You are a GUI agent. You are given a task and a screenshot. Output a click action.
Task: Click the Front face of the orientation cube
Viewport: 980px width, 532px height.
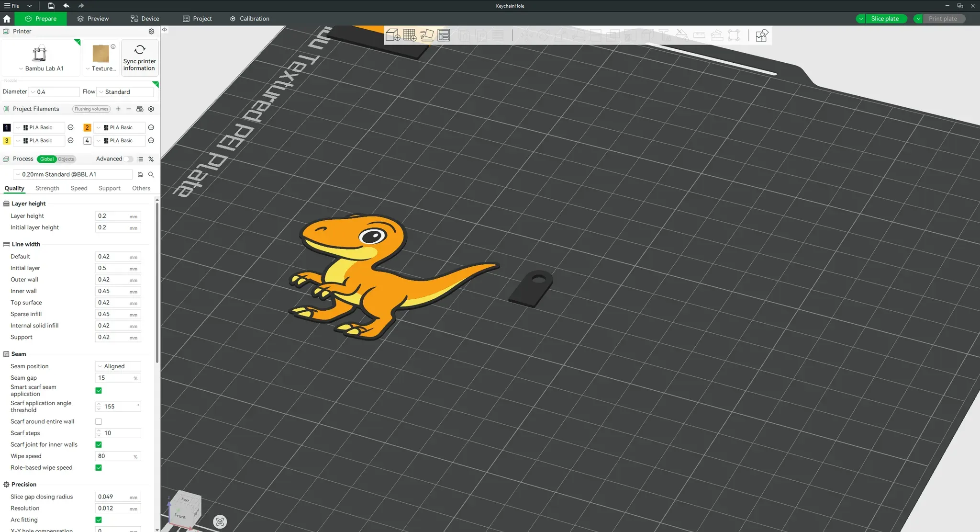click(x=181, y=517)
